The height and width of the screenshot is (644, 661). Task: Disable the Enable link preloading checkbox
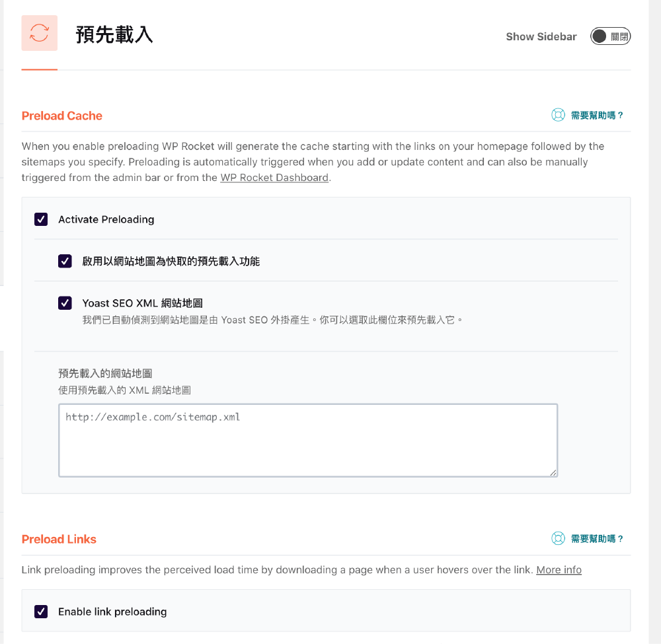pos(40,611)
